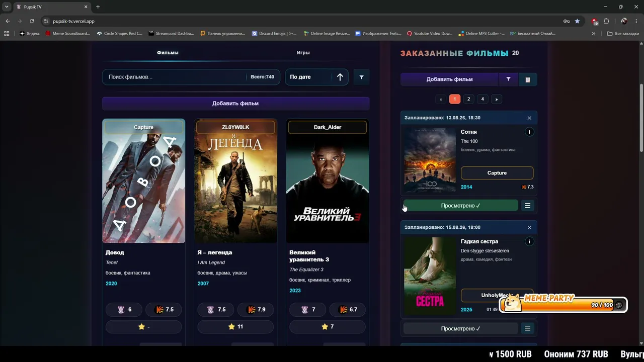Screen dimensions: 644x362
Task: Reload the page in the browser
Action: click(x=32, y=21)
